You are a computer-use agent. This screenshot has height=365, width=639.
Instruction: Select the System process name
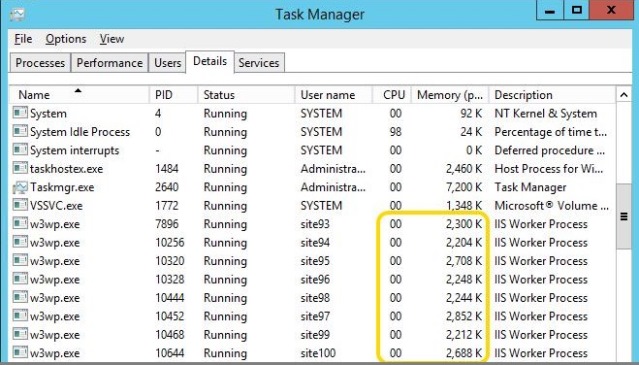point(48,113)
